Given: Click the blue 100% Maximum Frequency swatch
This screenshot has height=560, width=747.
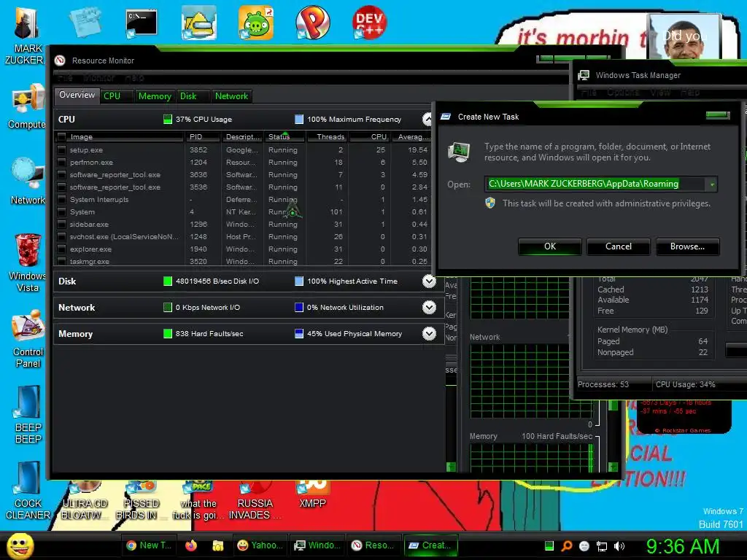Looking at the screenshot, I should point(298,119).
